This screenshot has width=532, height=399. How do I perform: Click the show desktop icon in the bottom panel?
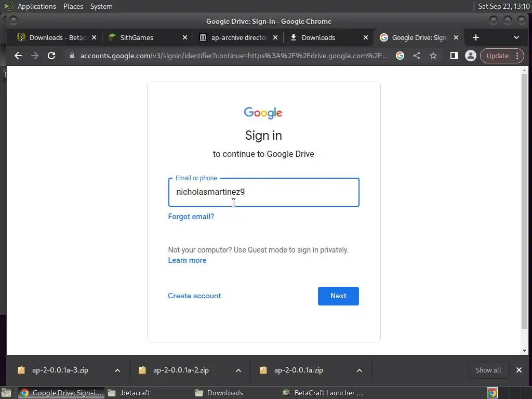click(x=6, y=393)
